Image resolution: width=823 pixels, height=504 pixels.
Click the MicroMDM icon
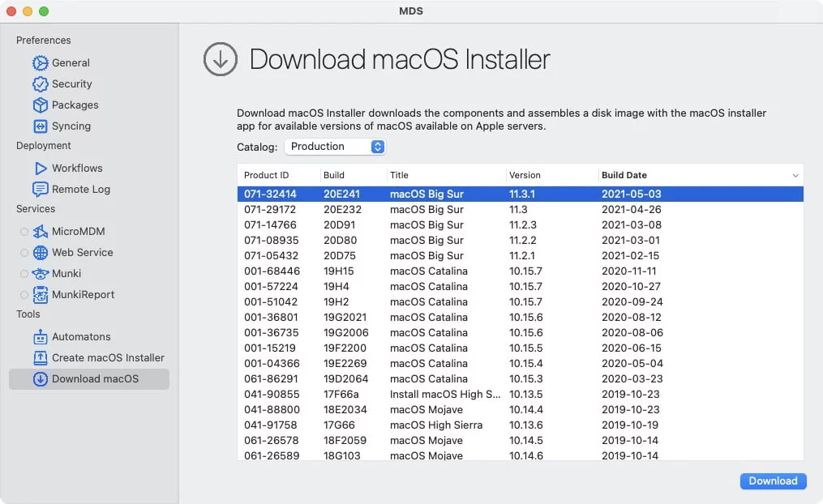[x=41, y=231]
